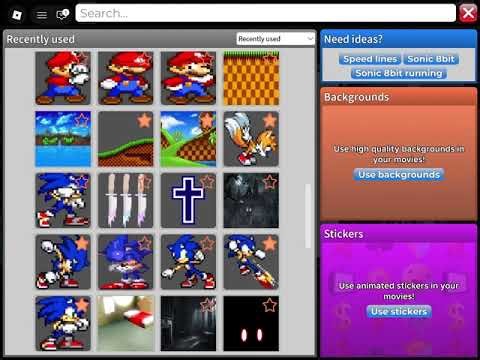
Task: Click the Need ideas? heading
Action: pos(353,39)
